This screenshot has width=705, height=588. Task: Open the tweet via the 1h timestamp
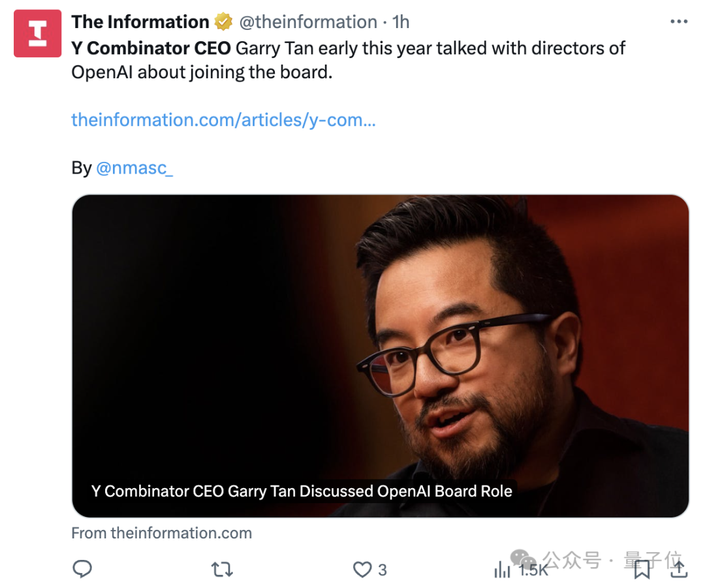[400, 22]
